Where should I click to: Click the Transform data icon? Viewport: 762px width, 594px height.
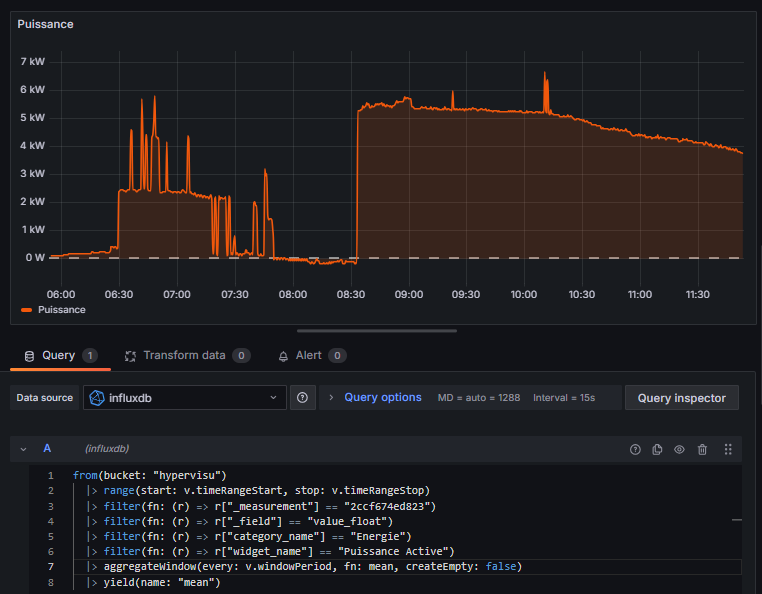click(x=130, y=355)
